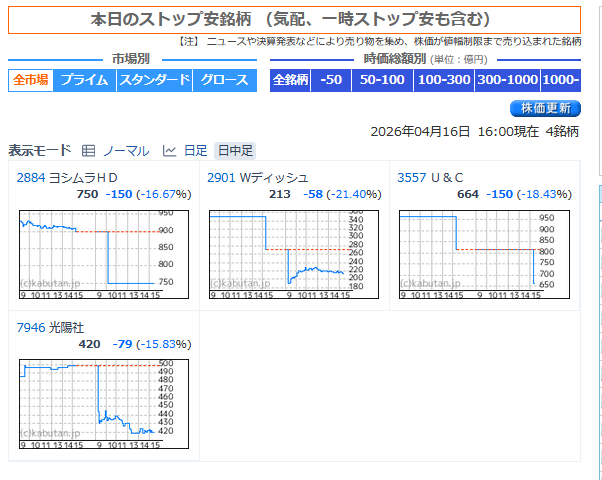Viewport: 602px width, 480px height.
Task: Filter by market cap 300-1000
Action: (508, 80)
